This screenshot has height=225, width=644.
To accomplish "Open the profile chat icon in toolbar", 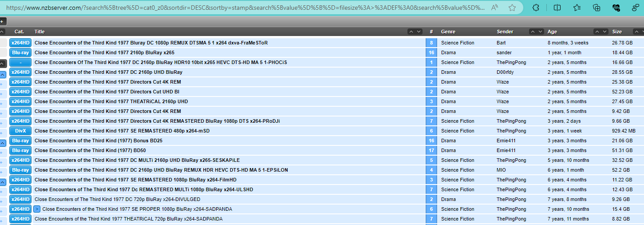I will pyautogui.click(x=635, y=8).
